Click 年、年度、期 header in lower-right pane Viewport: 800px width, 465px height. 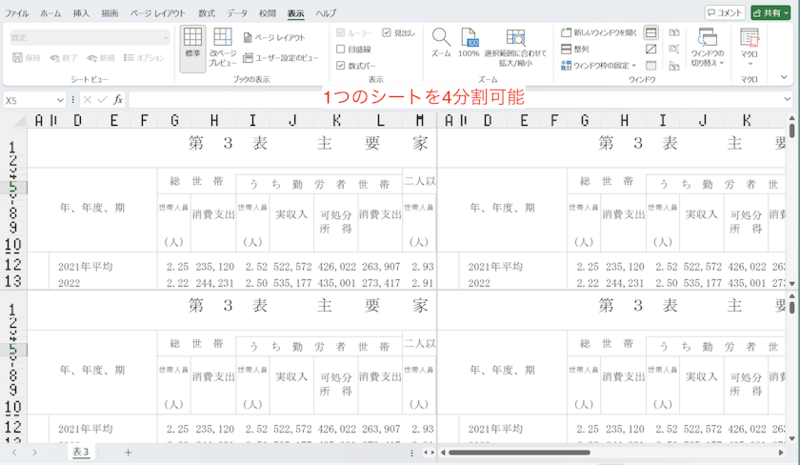click(x=502, y=370)
